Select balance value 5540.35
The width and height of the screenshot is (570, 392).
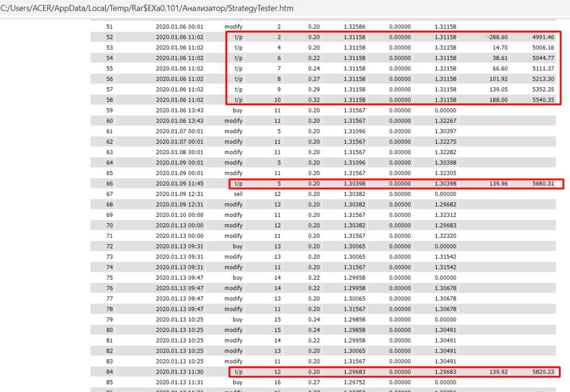click(x=543, y=100)
